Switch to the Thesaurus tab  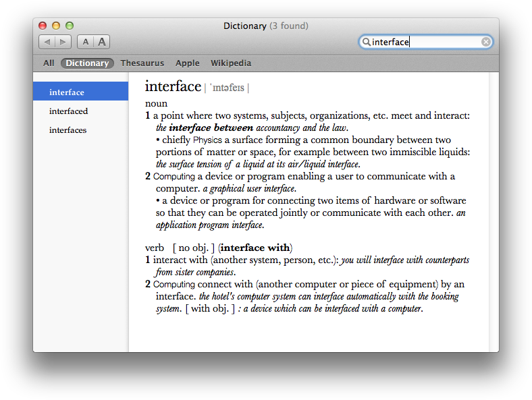pos(142,63)
